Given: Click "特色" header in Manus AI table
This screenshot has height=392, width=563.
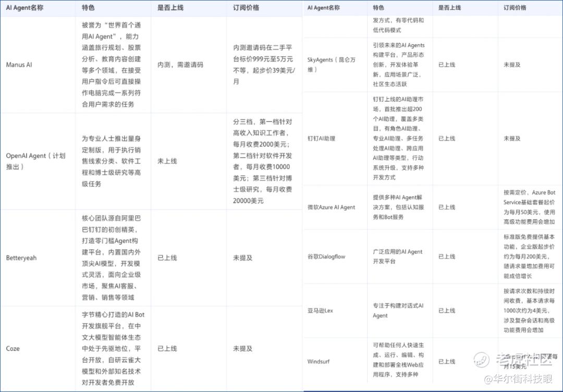Looking at the screenshot, I should [88, 7].
